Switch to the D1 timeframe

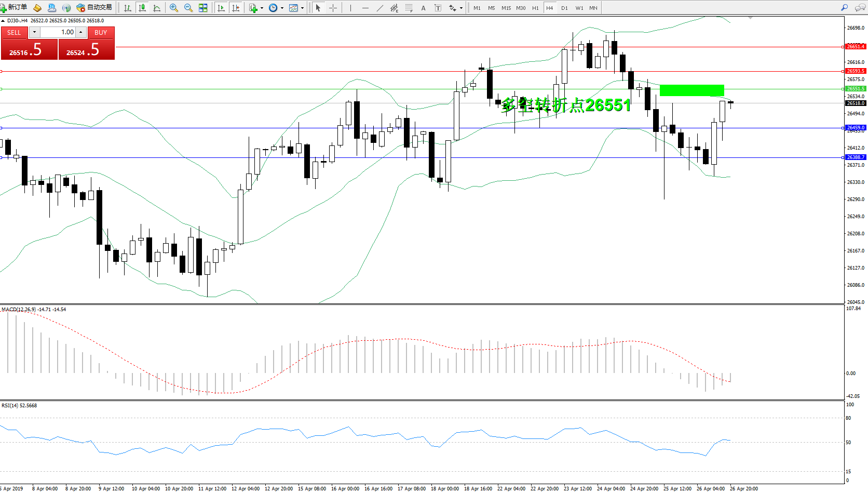click(564, 8)
